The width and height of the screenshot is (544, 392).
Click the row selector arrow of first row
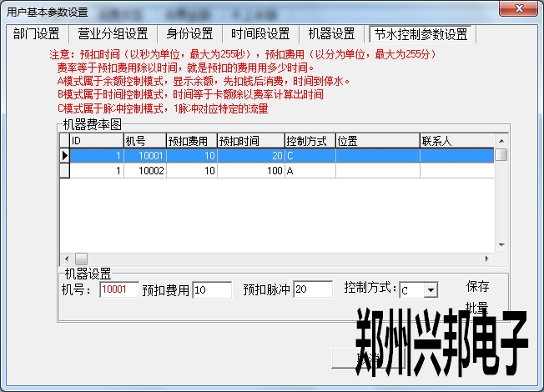tap(64, 155)
